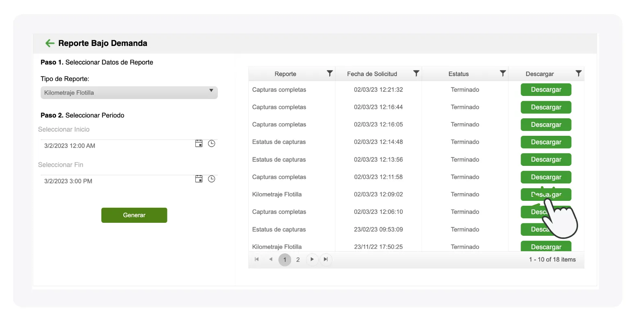Image resolution: width=644 pixels, height=322 pixels.
Task: Download report requested at 12:14:48
Action: coord(546,142)
